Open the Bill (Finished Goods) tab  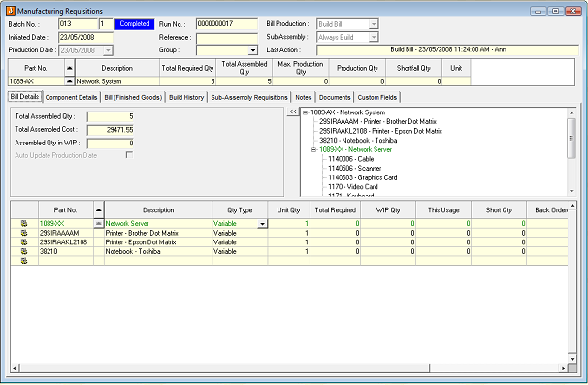[x=133, y=98]
